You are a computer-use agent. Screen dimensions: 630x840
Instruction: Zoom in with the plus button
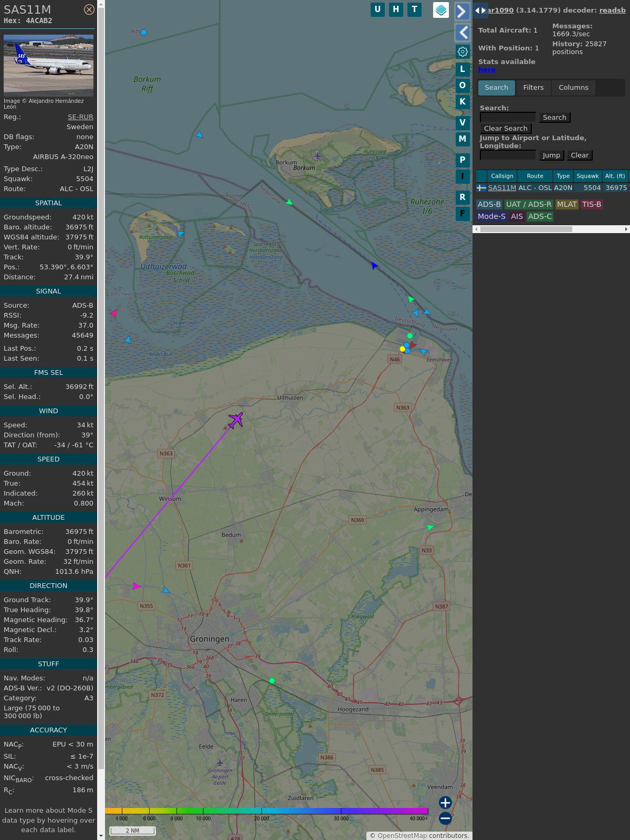point(445,803)
